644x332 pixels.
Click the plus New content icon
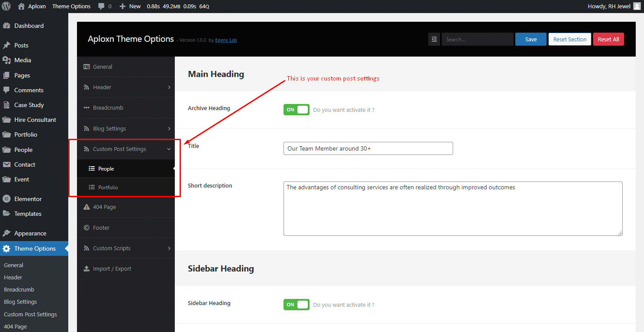click(x=123, y=7)
